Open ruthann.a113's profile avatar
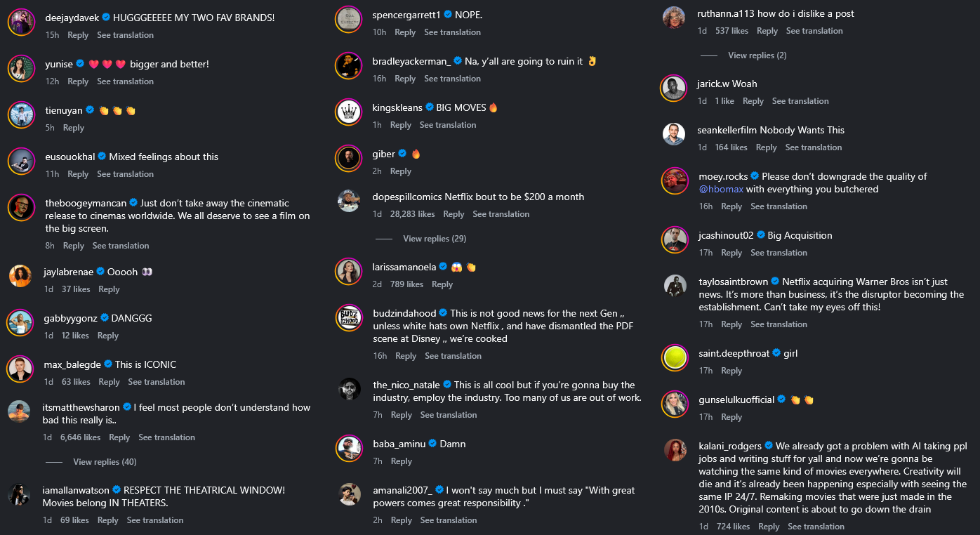The height and width of the screenshot is (535, 980). [675, 18]
